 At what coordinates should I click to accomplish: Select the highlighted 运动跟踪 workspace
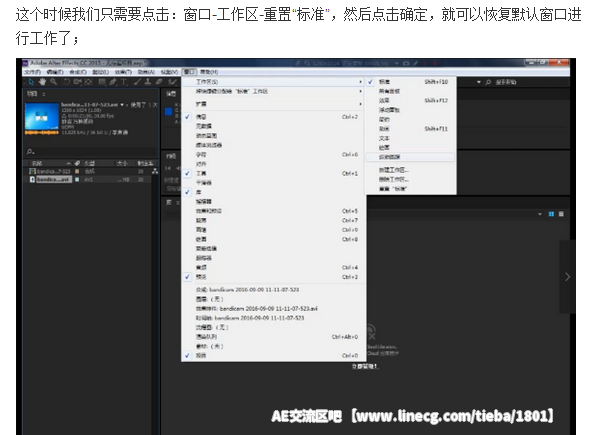(411, 157)
